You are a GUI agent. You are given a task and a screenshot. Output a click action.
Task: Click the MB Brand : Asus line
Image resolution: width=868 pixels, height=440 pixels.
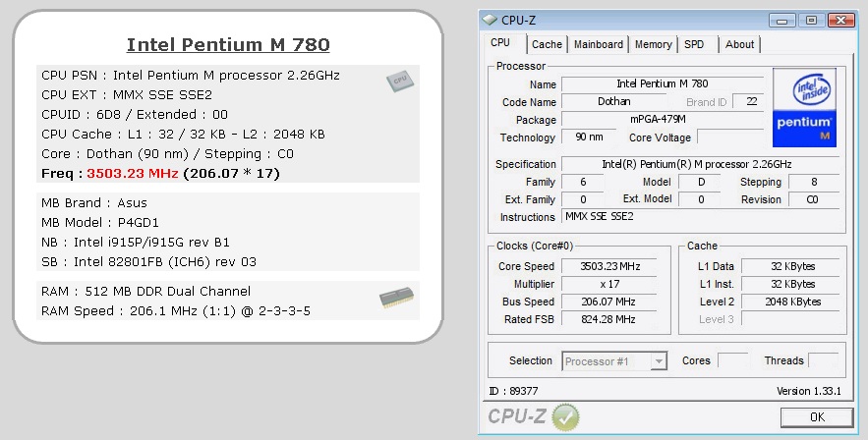pos(94,203)
